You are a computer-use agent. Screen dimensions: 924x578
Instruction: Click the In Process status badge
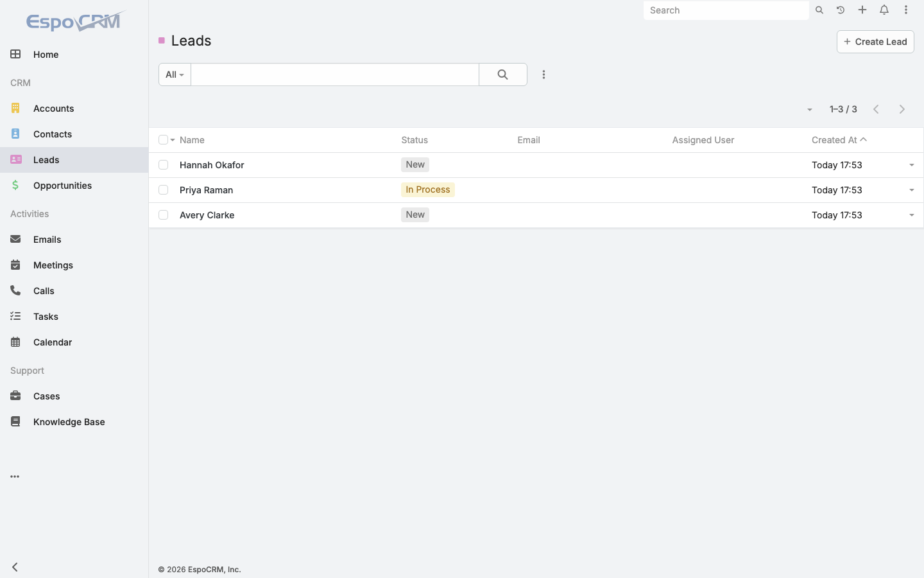(428, 189)
